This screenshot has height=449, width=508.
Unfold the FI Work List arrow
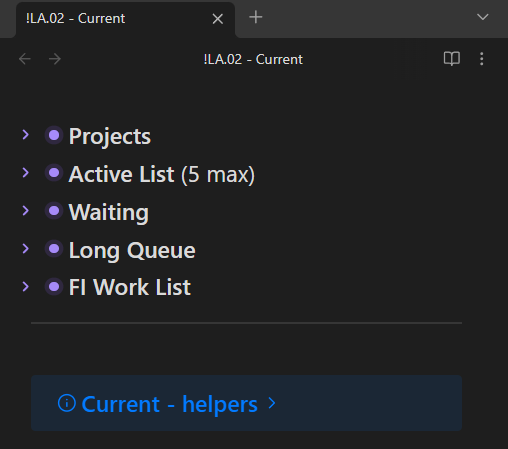[x=26, y=287]
